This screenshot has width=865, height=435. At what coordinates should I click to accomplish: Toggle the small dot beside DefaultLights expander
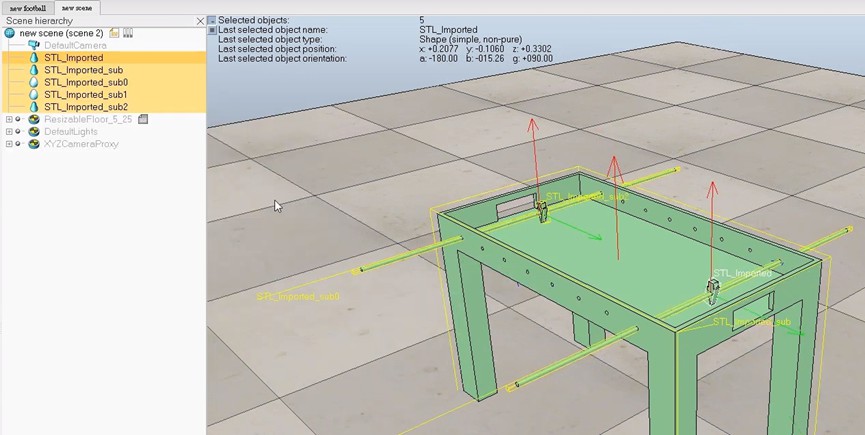click(18, 132)
